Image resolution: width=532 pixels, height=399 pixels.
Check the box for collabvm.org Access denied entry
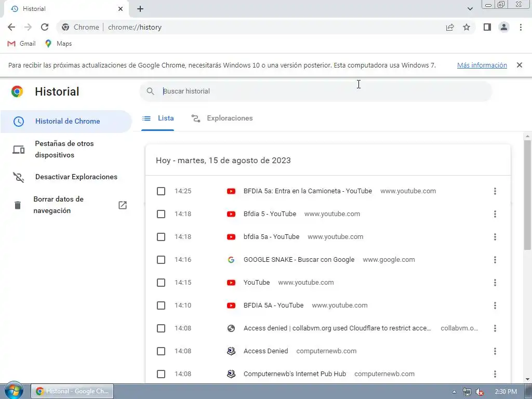(161, 328)
